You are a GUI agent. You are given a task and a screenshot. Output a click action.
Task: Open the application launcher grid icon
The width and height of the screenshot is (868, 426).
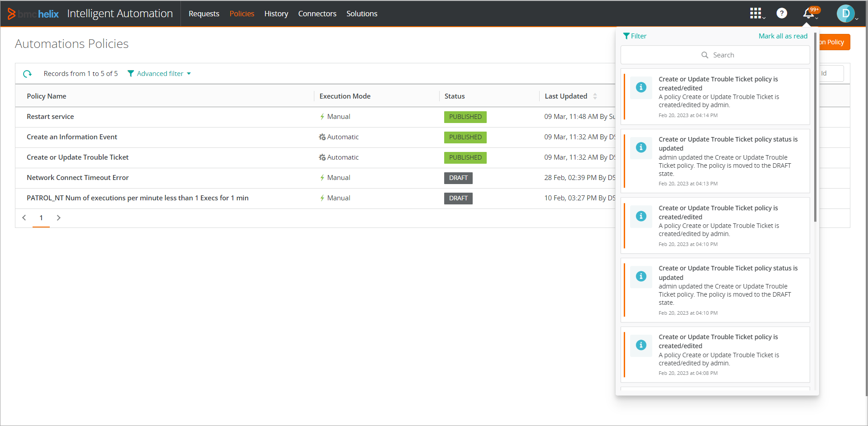click(x=756, y=14)
